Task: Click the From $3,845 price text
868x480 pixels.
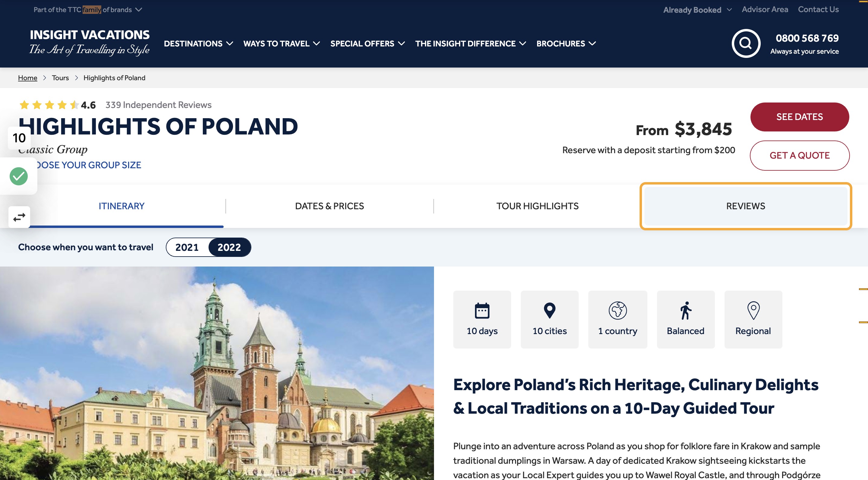Action: [684, 129]
